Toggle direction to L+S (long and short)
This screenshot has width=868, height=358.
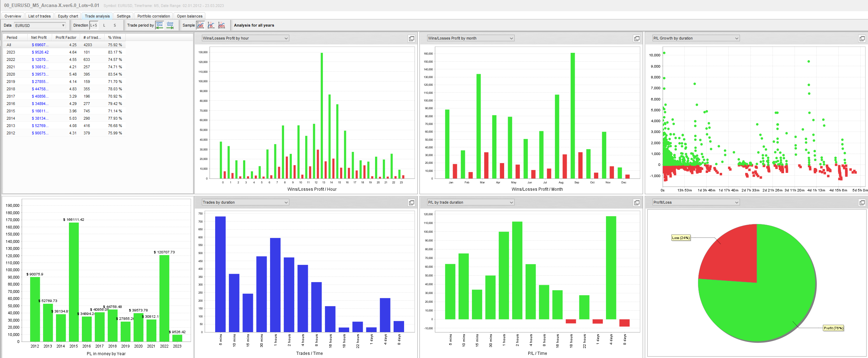tap(94, 25)
